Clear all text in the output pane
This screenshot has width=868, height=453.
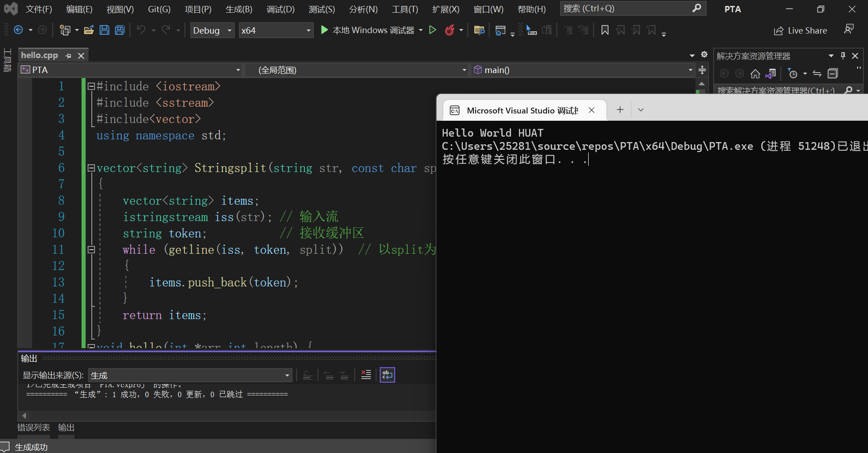[x=366, y=375]
